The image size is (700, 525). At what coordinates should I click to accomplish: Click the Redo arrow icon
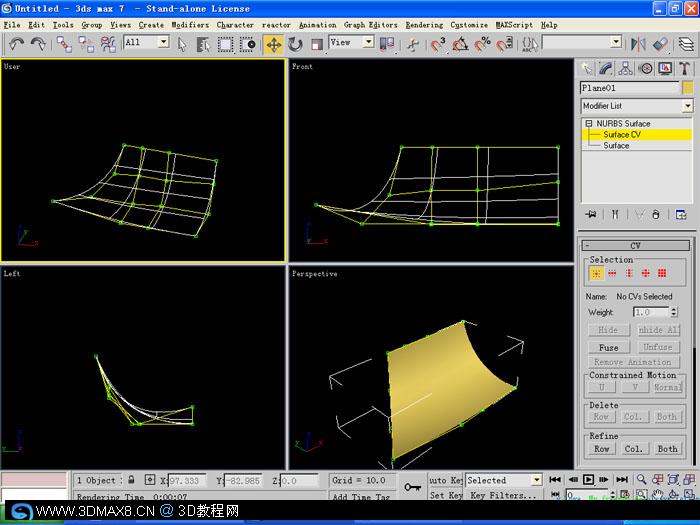[x=38, y=44]
